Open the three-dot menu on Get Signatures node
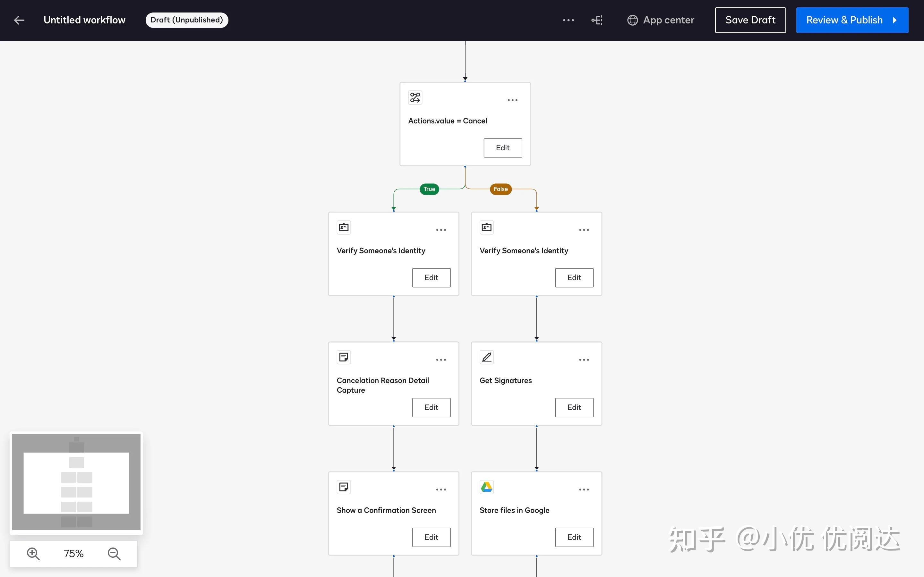Viewport: 924px width, 577px height. tap(583, 359)
